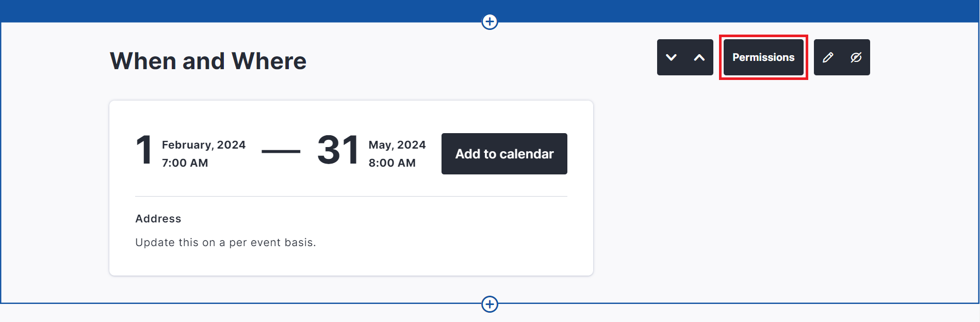
Task: Click the divider line above Address
Action: coord(351,196)
